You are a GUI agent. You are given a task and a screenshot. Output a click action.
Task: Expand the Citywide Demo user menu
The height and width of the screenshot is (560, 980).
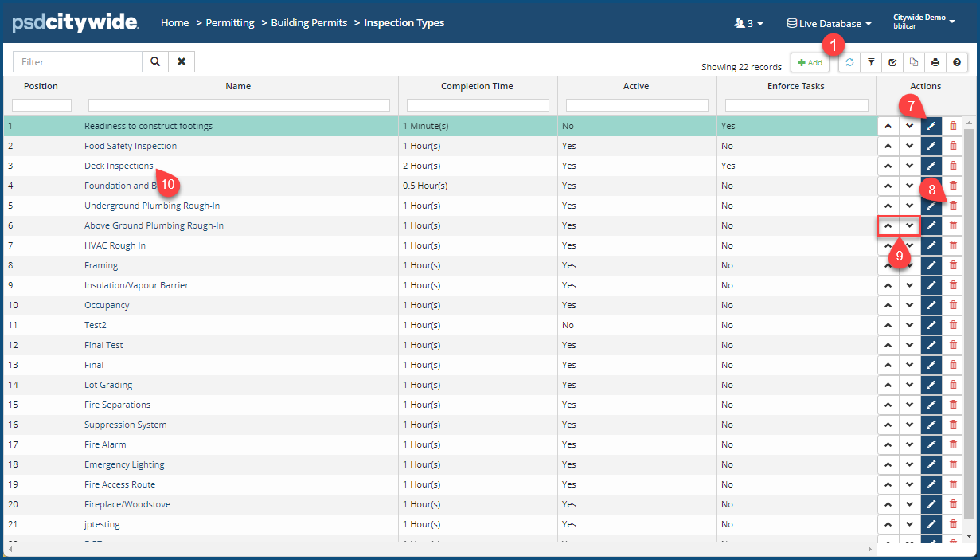tap(923, 22)
